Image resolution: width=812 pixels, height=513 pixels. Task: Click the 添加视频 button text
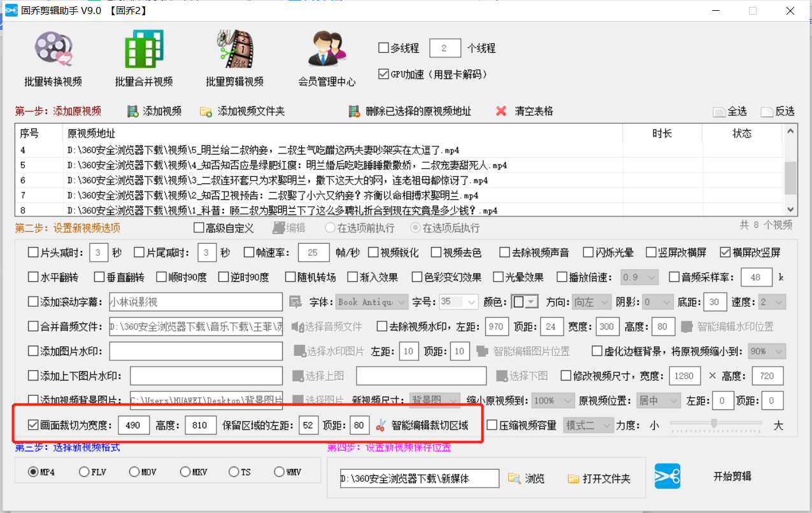162,111
